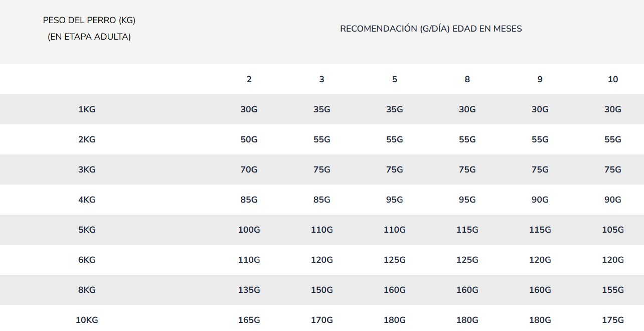The height and width of the screenshot is (331, 644).
Task: Click the 70G value in the 3KG row
Action: [x=249, y=170]
